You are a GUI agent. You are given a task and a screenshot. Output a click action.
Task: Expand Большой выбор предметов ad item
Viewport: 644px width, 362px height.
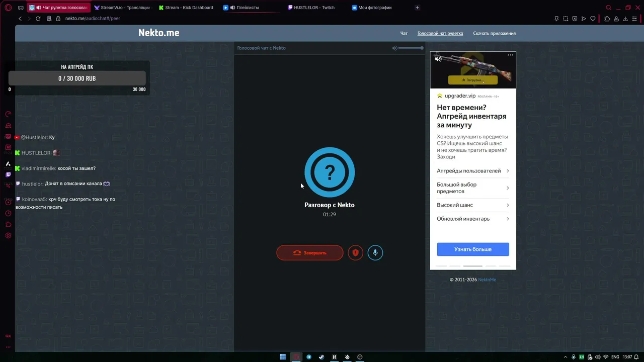(x=473, y=188)
